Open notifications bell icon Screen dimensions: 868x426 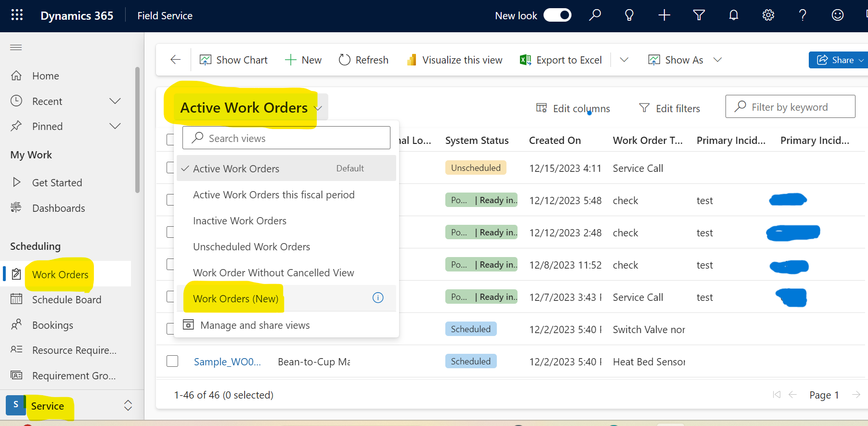pos(733,15)
